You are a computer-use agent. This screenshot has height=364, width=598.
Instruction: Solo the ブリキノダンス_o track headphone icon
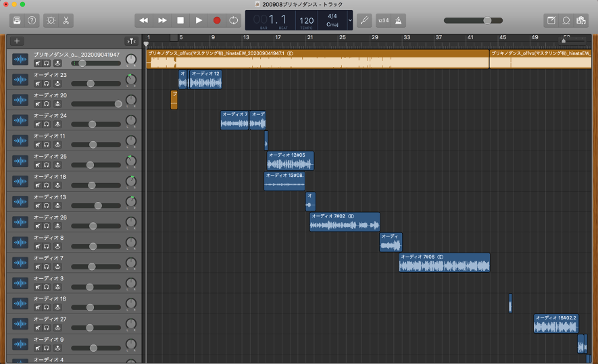(x=47, y=63)
